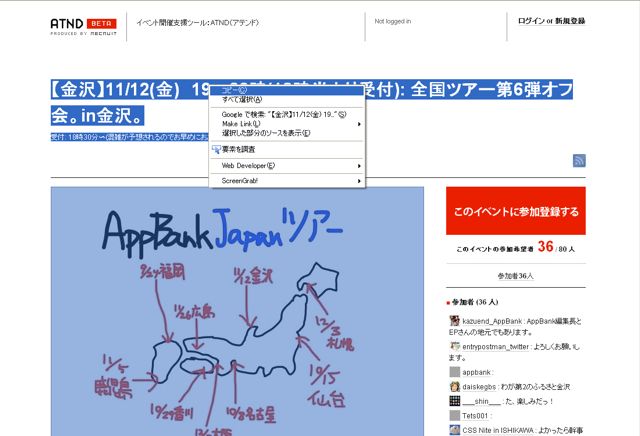Click ___shin___'s avatar icon

pos(454,401)
